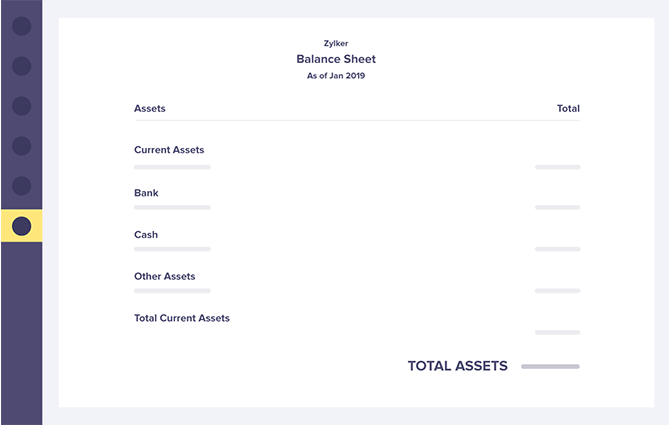Click the first circle icon in the sidebar
Viewport: 669px width, 425px height.
(x=21, y=26)
